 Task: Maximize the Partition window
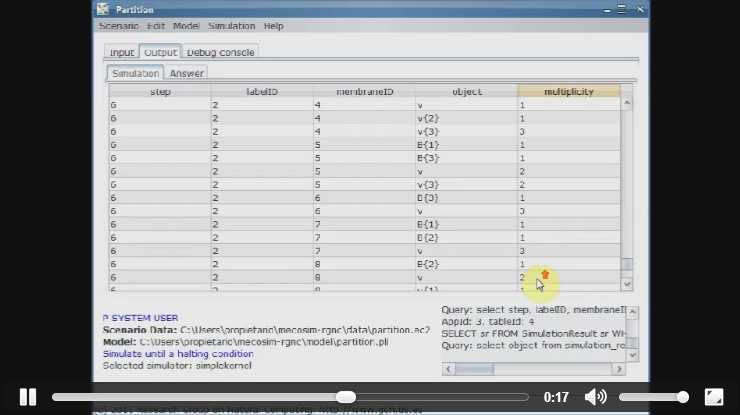tap(622, 9)
